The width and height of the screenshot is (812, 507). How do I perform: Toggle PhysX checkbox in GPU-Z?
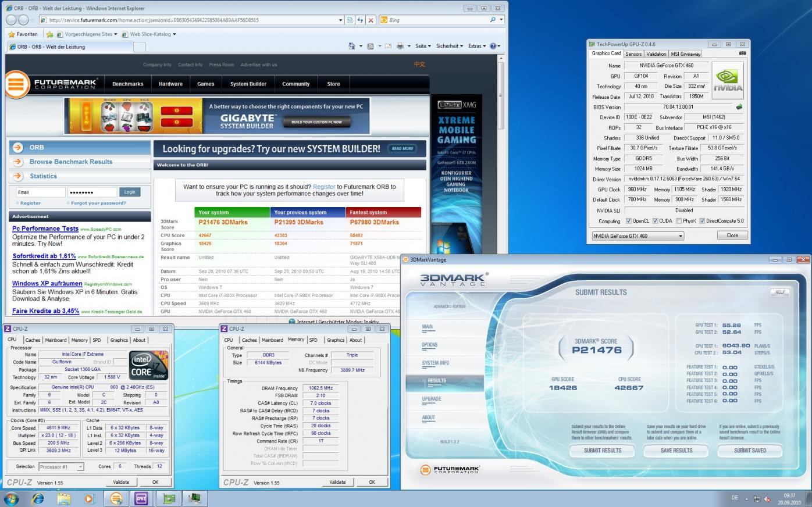pyautogui.click(x=678, y=221)
